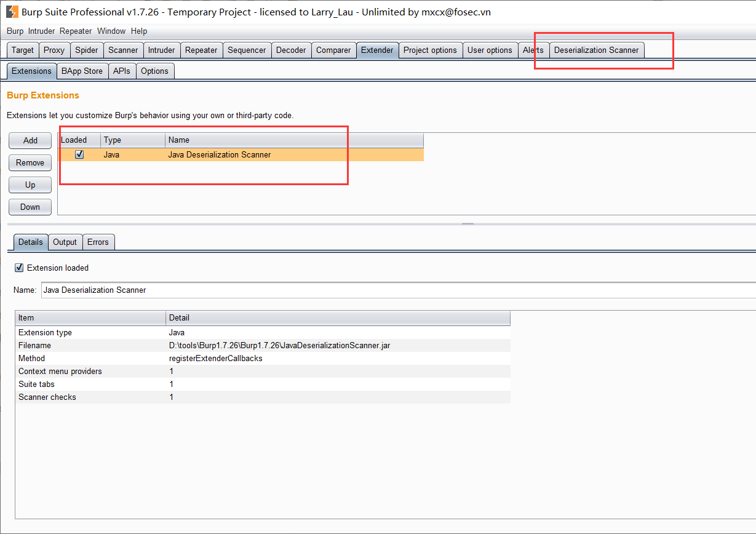Select the Extensions sub-tab

[31, 71]
